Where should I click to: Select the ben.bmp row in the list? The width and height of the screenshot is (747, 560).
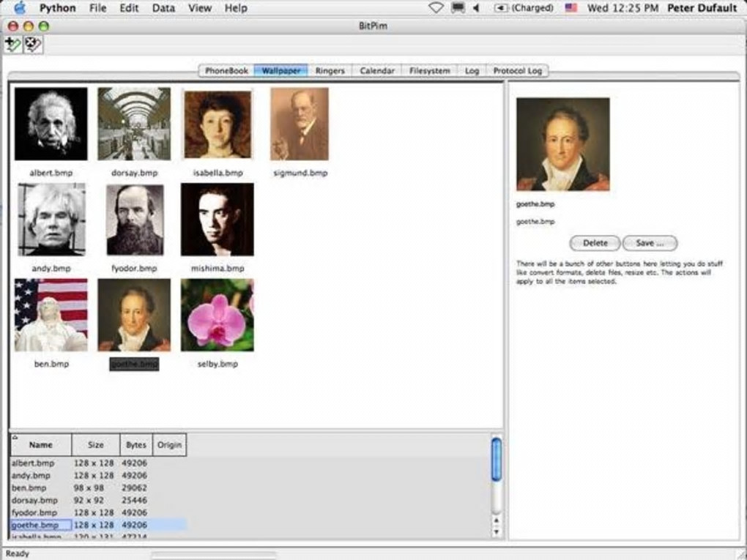tap(98, 488)
